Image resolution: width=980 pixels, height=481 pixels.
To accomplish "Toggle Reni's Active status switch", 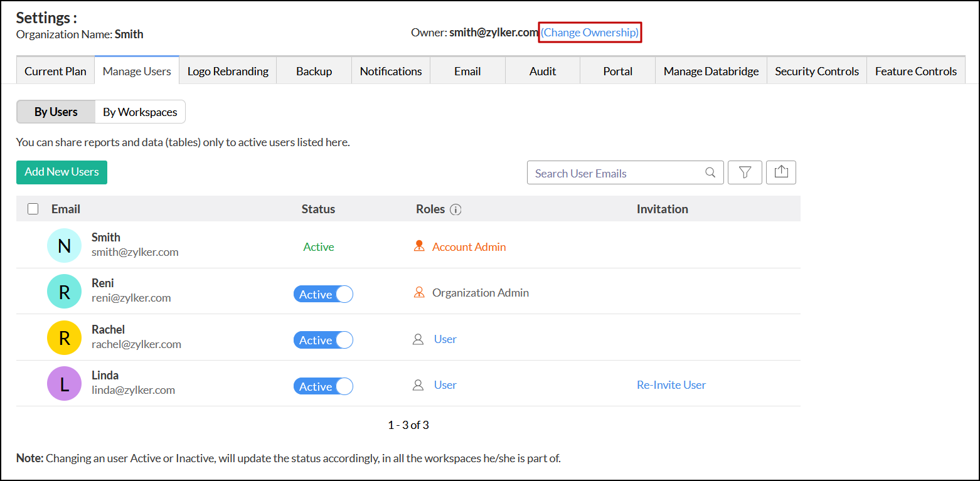I will (323, 294).
